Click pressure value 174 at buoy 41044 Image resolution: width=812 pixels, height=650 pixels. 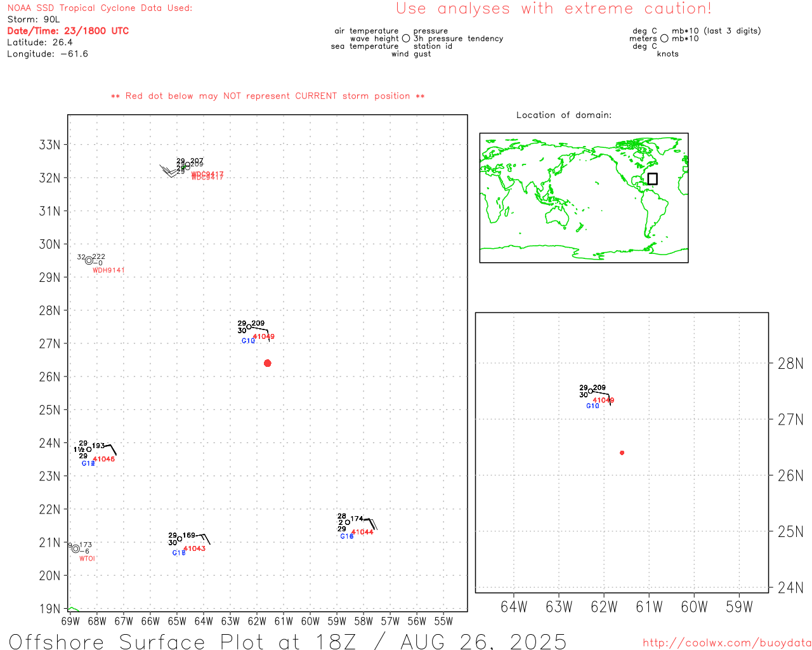click(357, 519)
